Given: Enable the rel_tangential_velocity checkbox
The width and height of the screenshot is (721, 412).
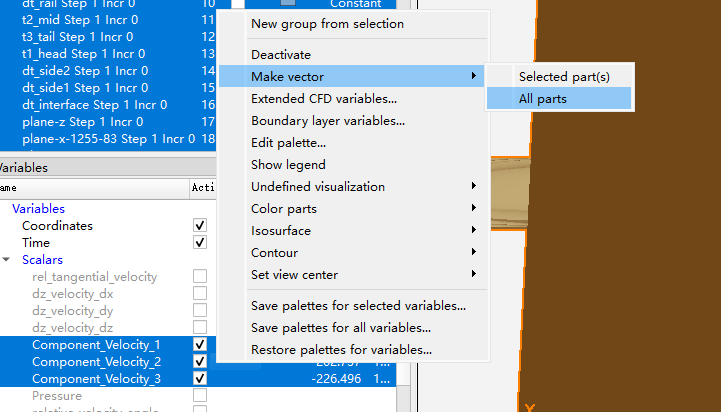Looking at the screenshot, I should point(200,276).
